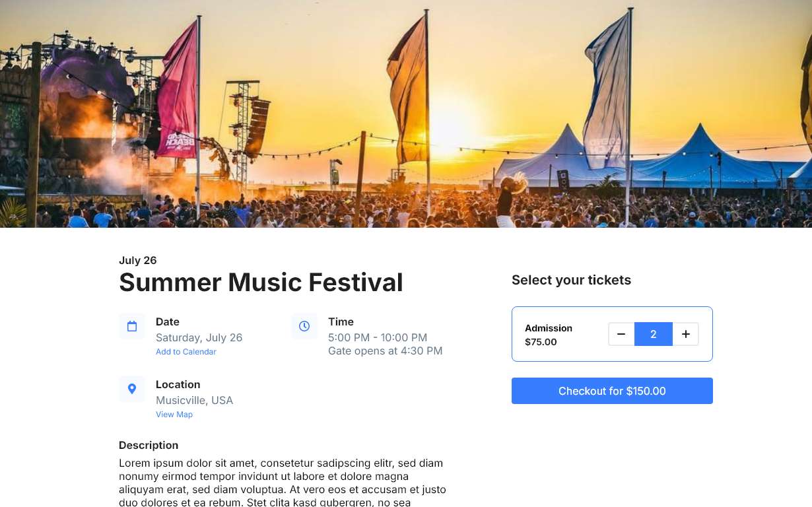Open the View Map link
The width and height of the screenshot is (812, 507).
pyautogui.click(x=174, y=415)
